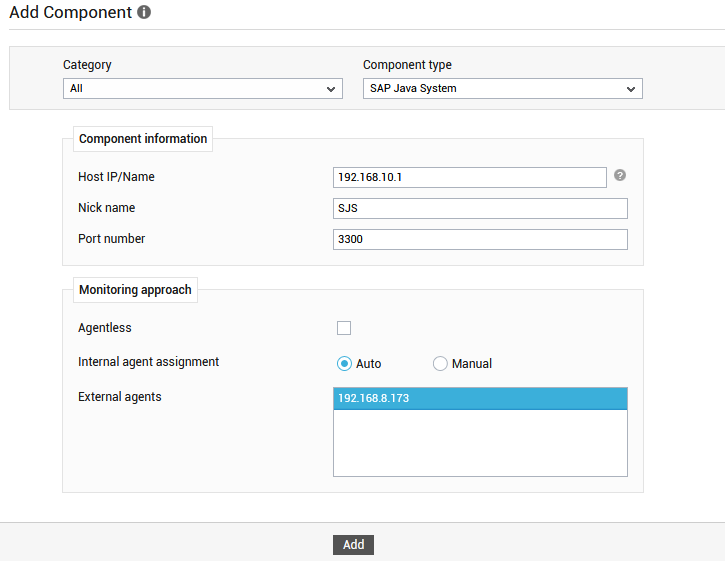Click the chevron arrow of Component type combo box
725x561 pixels.
[x=631, y=89]
